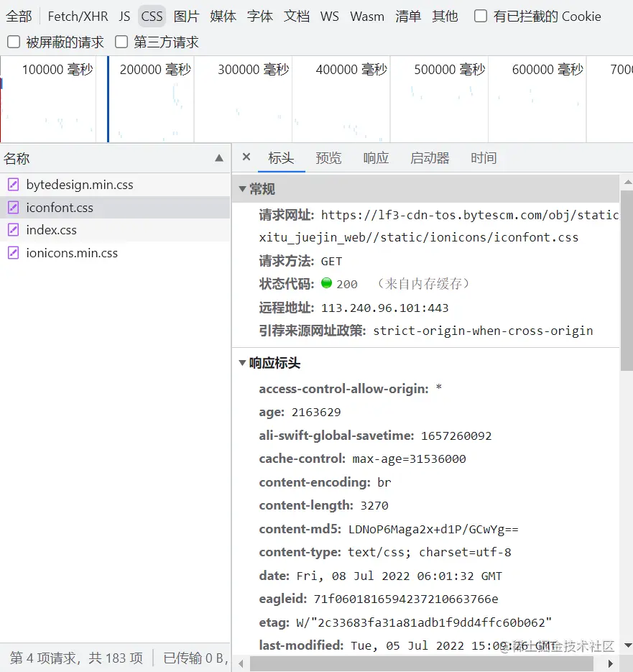Click the ionicons.min.css file icon
633x672 pixels.
coord(13,253)
